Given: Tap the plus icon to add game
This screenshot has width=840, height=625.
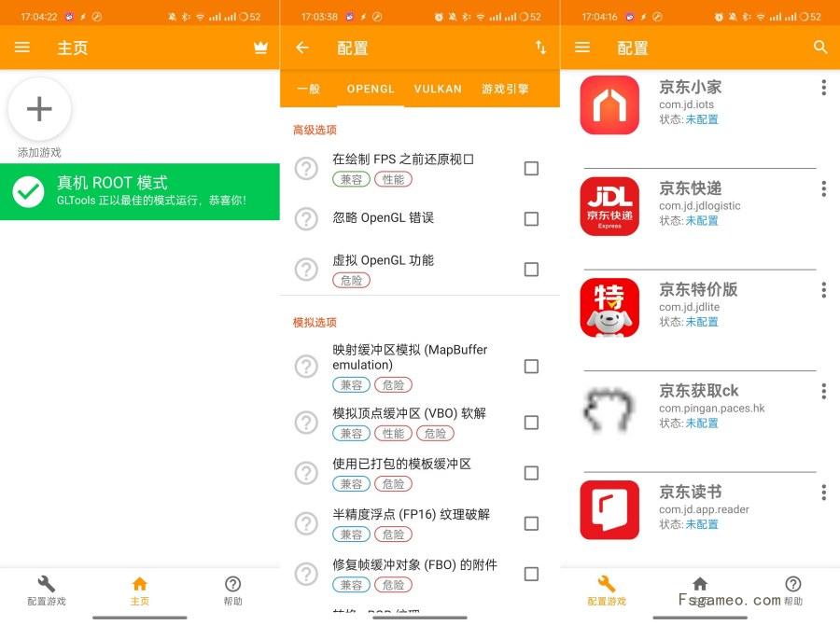Looking at the screenshot, I should click(x=39, y=109).
